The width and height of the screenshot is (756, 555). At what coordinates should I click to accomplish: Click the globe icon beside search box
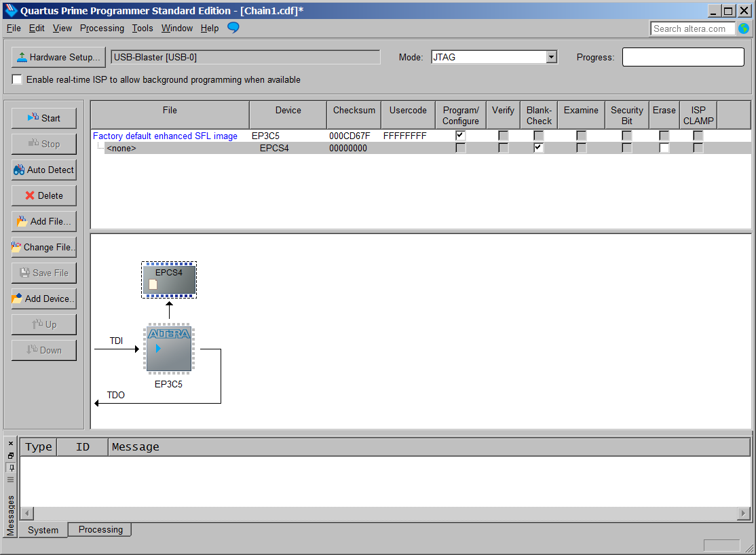coord(744,28)
